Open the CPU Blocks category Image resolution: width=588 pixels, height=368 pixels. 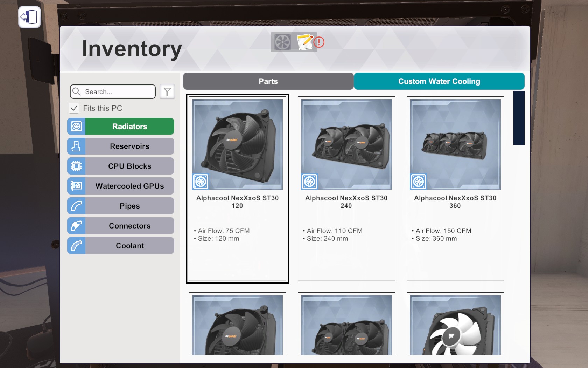click(x=121, y=166)
